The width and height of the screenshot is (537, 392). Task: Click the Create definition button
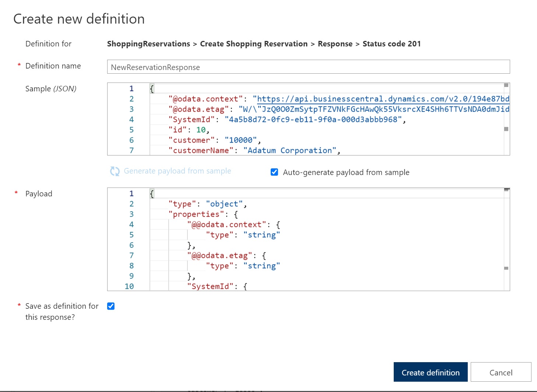430,372
